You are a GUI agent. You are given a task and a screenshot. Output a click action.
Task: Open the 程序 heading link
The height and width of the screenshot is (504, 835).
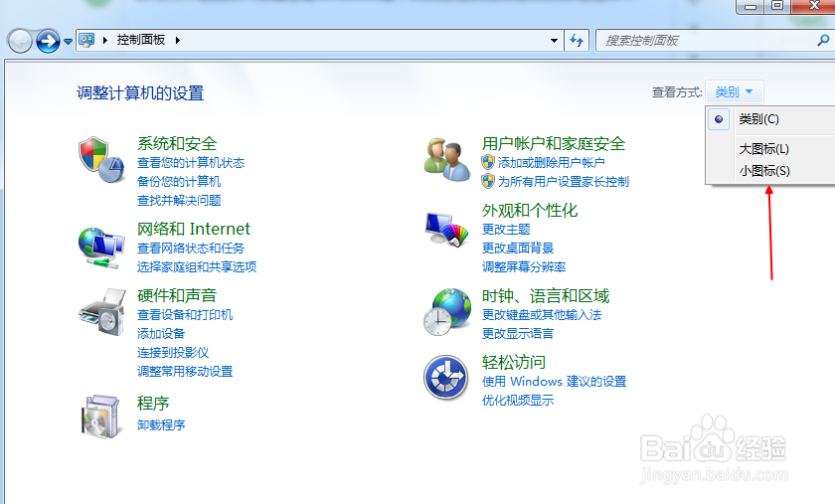153,404
